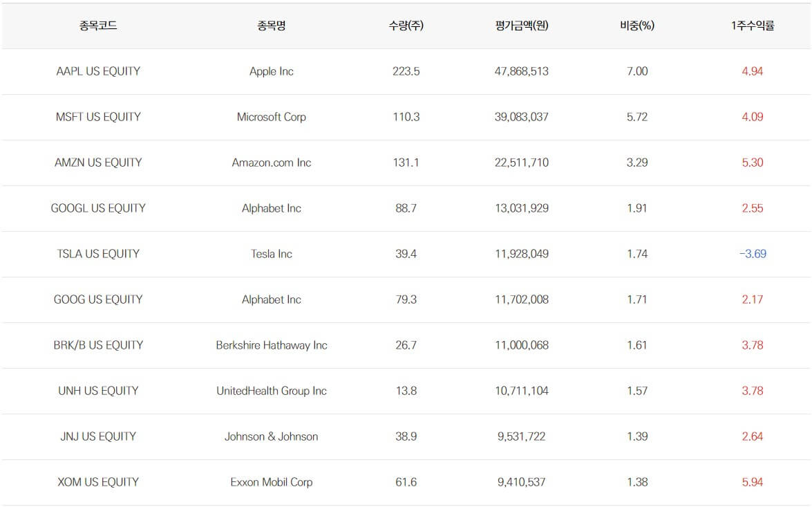The height and width of the screenshot is (507, 812).
Task: Select the JNJ US EQUITY code cell
Action: click(x=98, y=436)
